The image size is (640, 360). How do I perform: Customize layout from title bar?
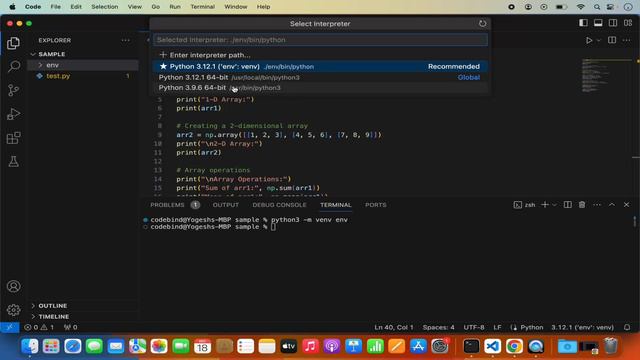[x=628, y=23]
